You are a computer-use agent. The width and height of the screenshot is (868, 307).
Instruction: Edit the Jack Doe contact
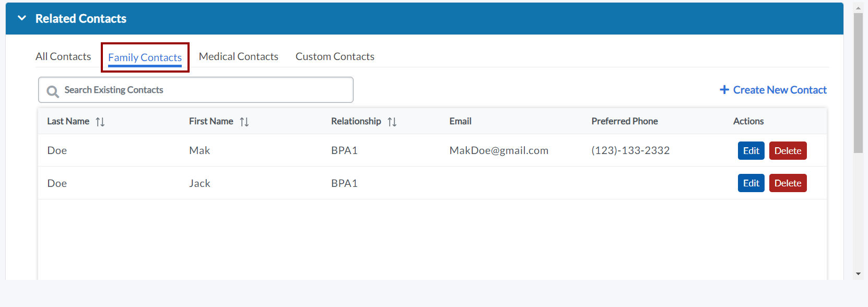point(751,183)
